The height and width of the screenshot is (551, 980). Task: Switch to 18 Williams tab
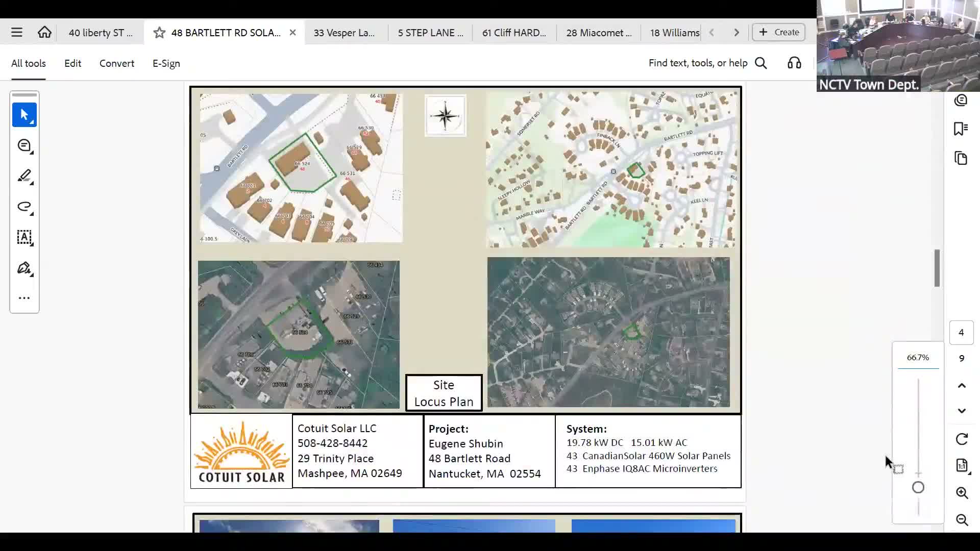click(675, 33)
